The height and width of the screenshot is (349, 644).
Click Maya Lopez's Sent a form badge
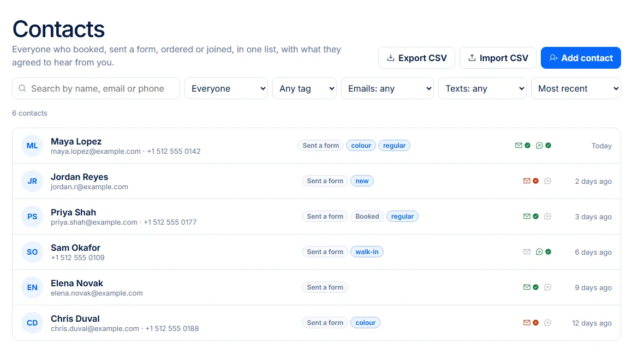pyautogui.click(x=321, y=146)
